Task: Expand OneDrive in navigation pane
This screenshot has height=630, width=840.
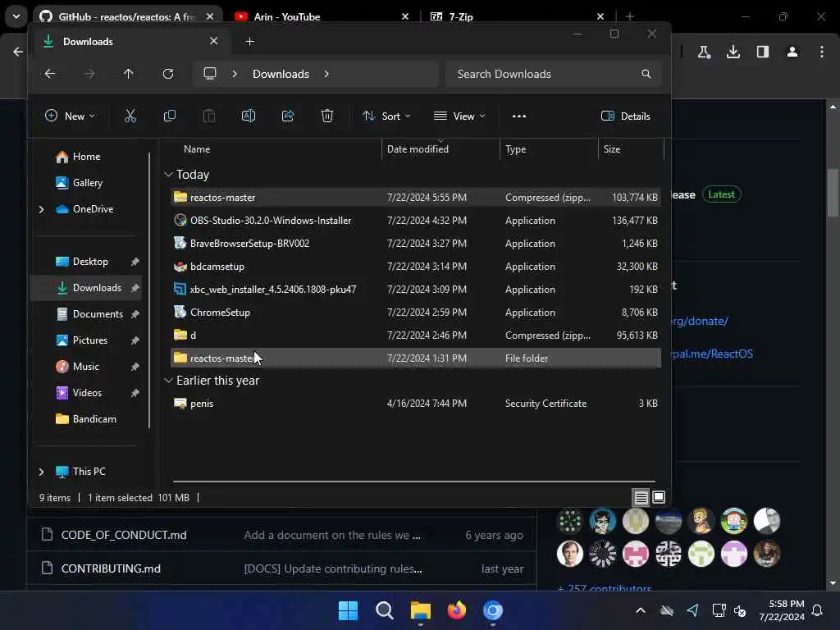Action: tap(42, 209)
